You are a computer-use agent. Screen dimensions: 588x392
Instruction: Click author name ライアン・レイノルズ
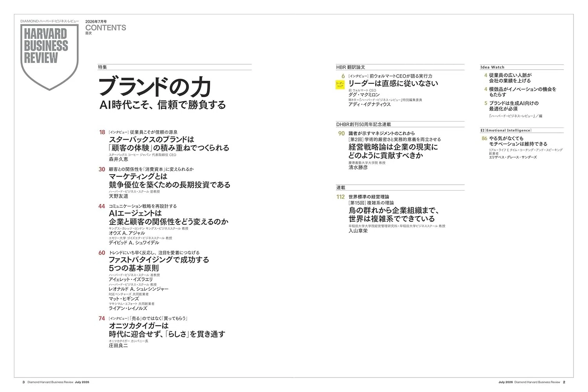point(129,309)
